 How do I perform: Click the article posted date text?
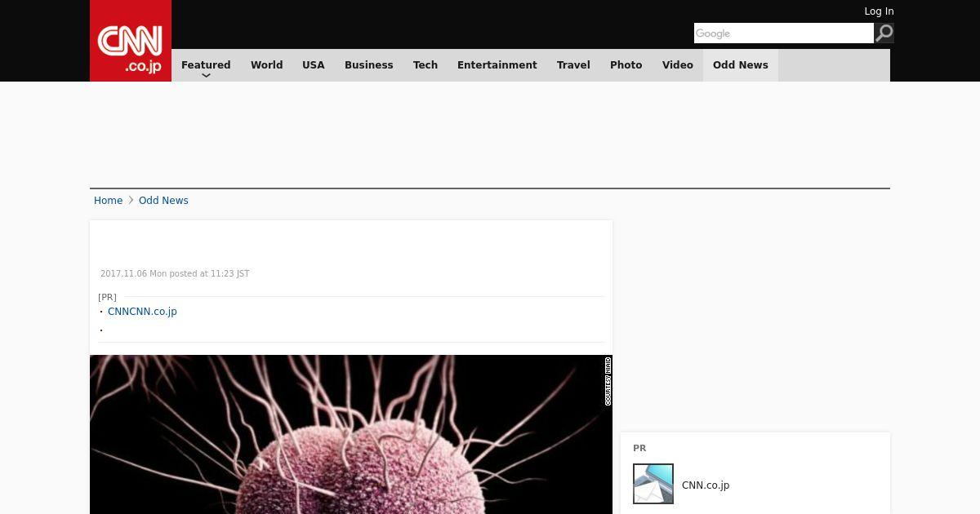[x=175, y=274]
